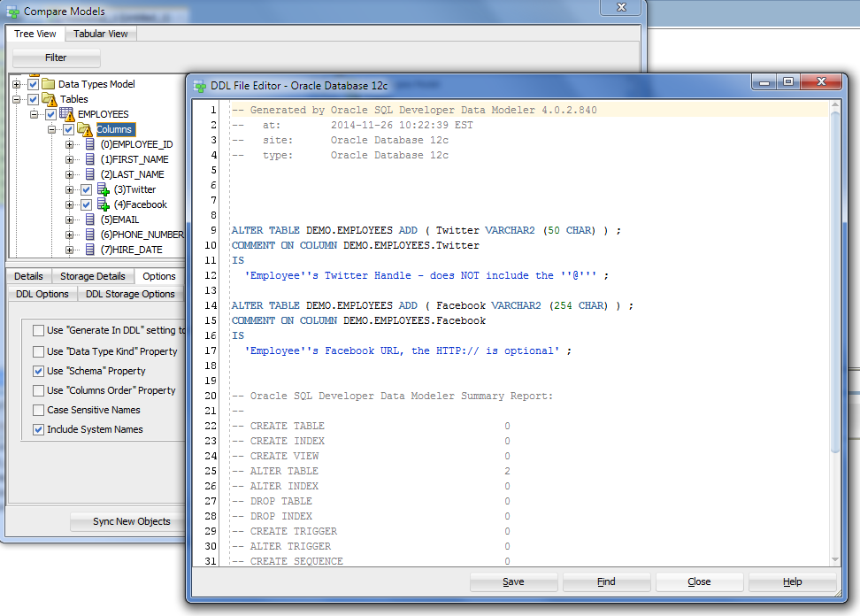Viewport: 860px width, 616px height.
Task: Click the DDL editor scroll up arrow
Action: [x=835, y=104]
